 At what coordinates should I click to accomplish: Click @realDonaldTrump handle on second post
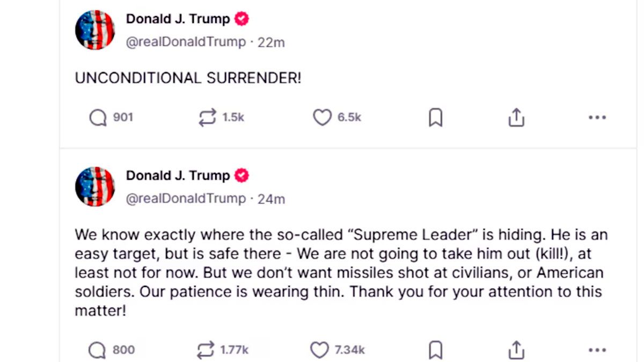[x=186, y=199]
